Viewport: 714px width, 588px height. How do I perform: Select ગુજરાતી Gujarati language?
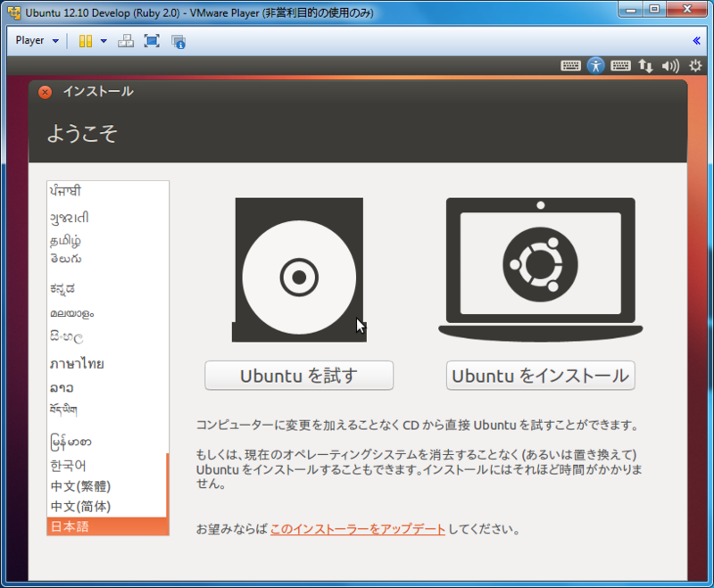click(106, 218)
